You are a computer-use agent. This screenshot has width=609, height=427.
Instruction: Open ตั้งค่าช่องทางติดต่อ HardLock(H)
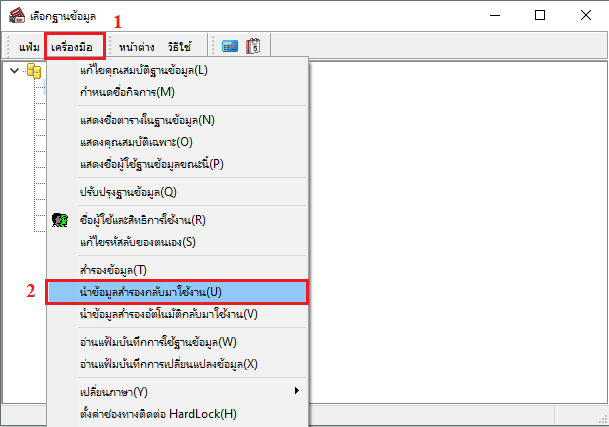(x=157, y=412)
